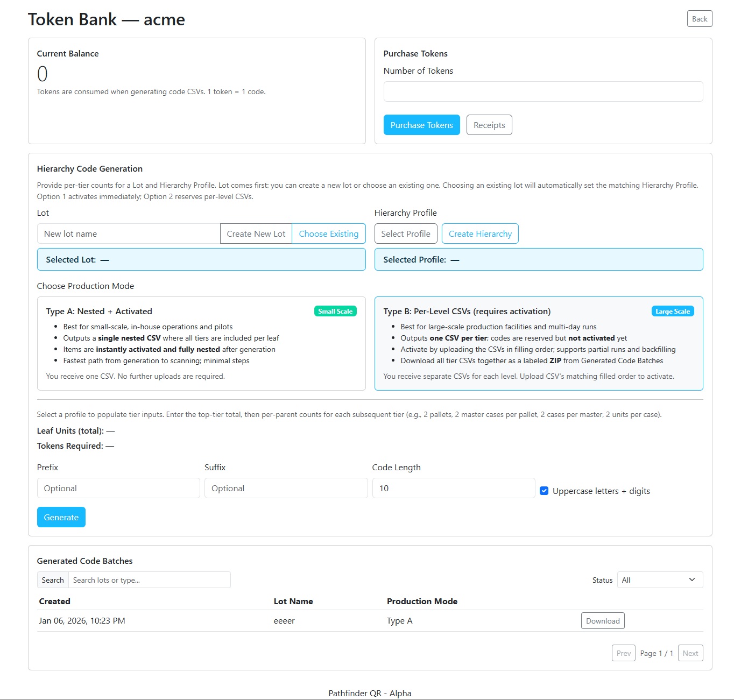Click the Generate button
The height and width of the screenshot is (700, 734).
tap(61, 517)
